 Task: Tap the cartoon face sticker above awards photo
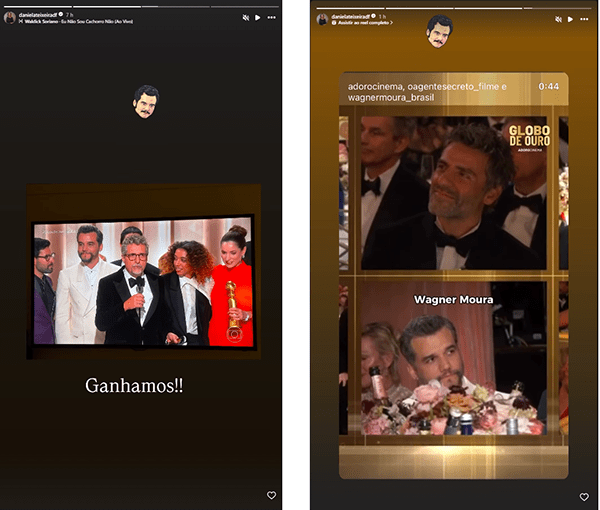pos(146,101)
